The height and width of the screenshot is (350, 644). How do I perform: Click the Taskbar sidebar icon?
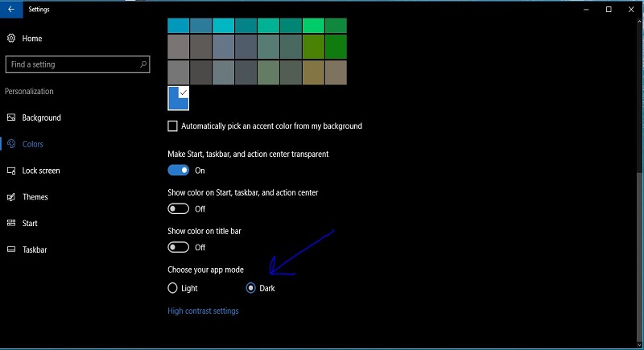(11, 250)
